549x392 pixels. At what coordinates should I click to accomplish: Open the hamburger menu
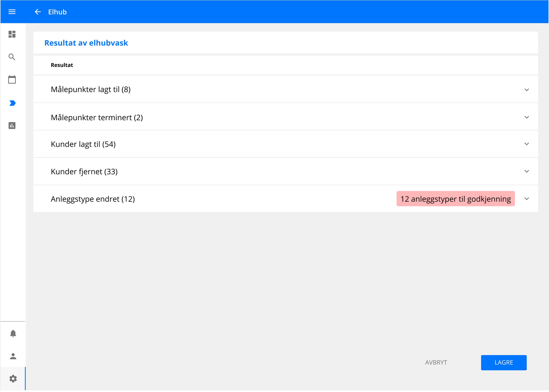coord(12,12)
